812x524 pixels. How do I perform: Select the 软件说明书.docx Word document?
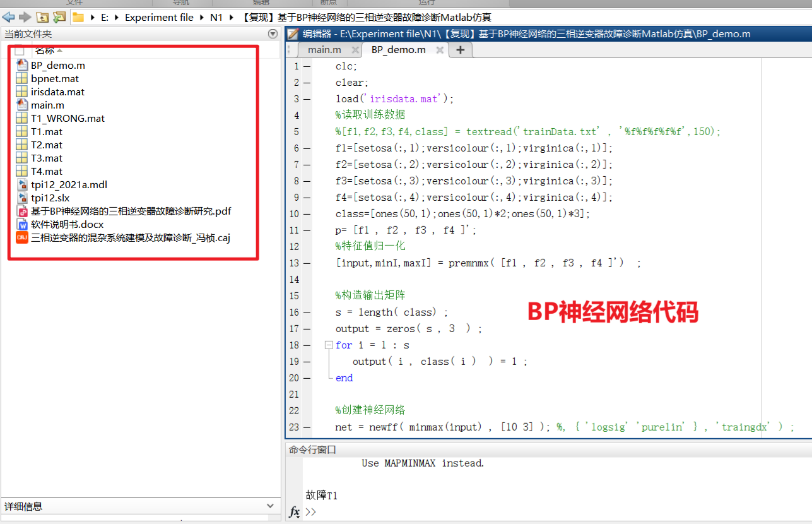click(66, 224)
